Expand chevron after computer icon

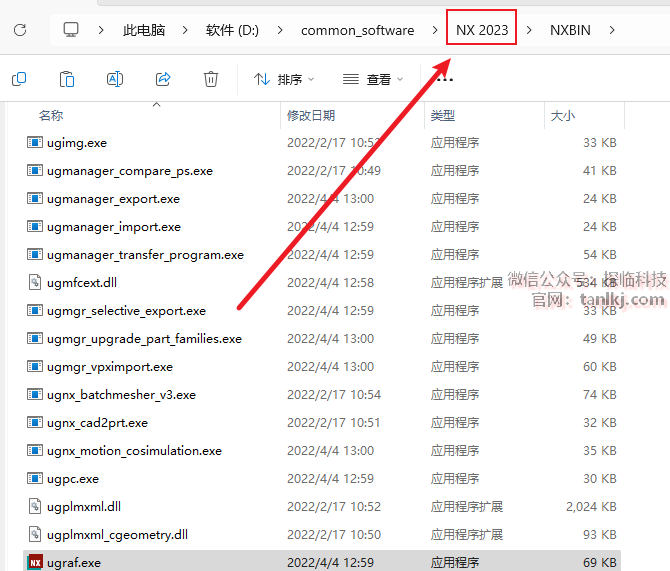pos(101,30)
